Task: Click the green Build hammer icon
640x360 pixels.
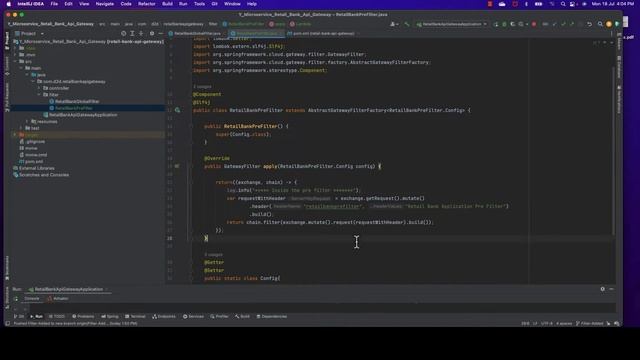Action: pyautogui.click(x=407, y=24)
